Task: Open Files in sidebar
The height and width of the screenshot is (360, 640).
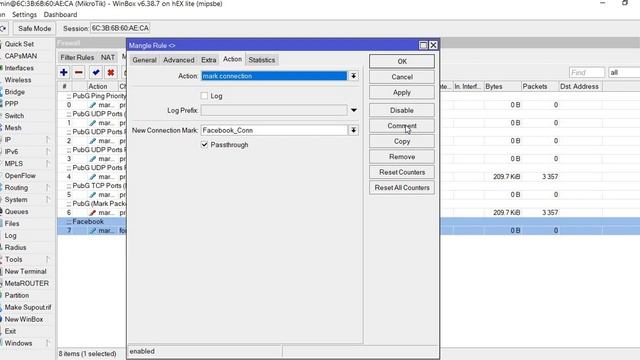Action: 12,223
